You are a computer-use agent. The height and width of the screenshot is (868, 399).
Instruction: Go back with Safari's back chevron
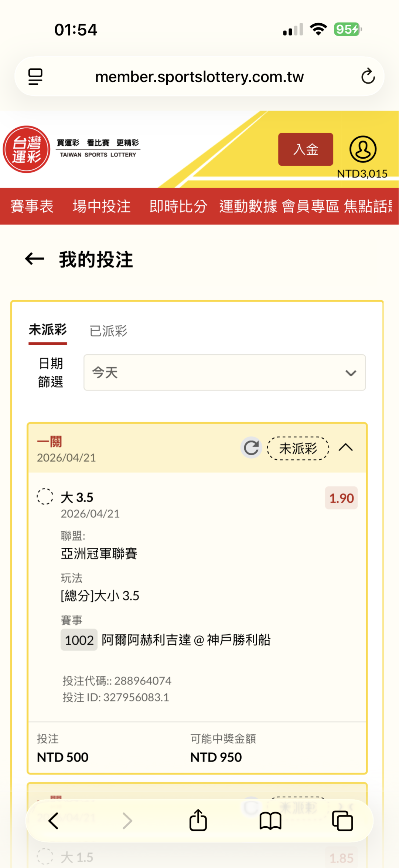(x=54, y=821)
